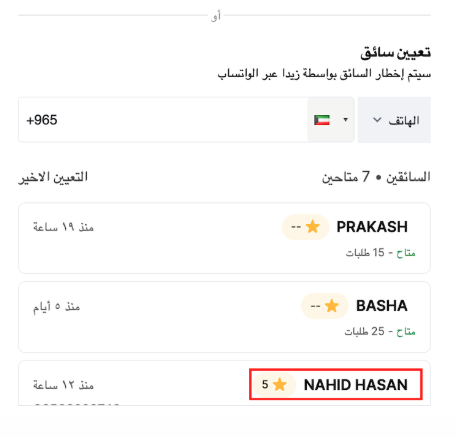This screenshot has width=456, height=436.
Task: Click the -- rating badge next to PRAKASH
Action: coord(306,227)
